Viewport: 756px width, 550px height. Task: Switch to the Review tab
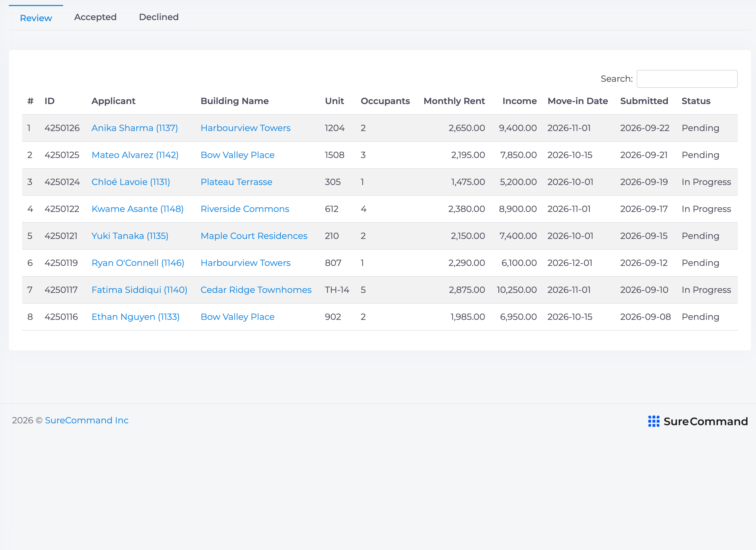36,18
